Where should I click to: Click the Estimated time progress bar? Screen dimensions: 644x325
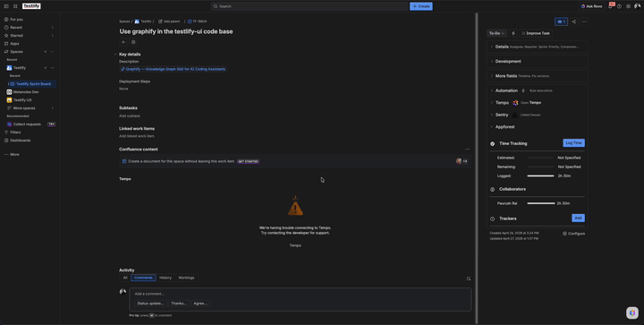540,158
